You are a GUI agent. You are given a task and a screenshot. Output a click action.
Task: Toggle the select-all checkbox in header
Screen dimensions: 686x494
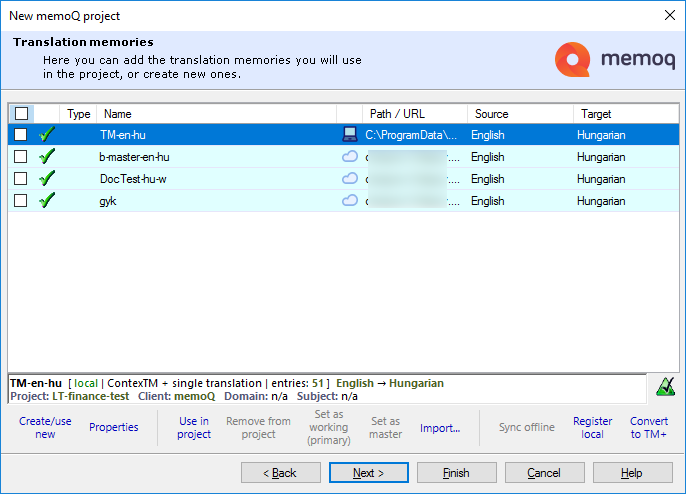(x=21, y=114)
